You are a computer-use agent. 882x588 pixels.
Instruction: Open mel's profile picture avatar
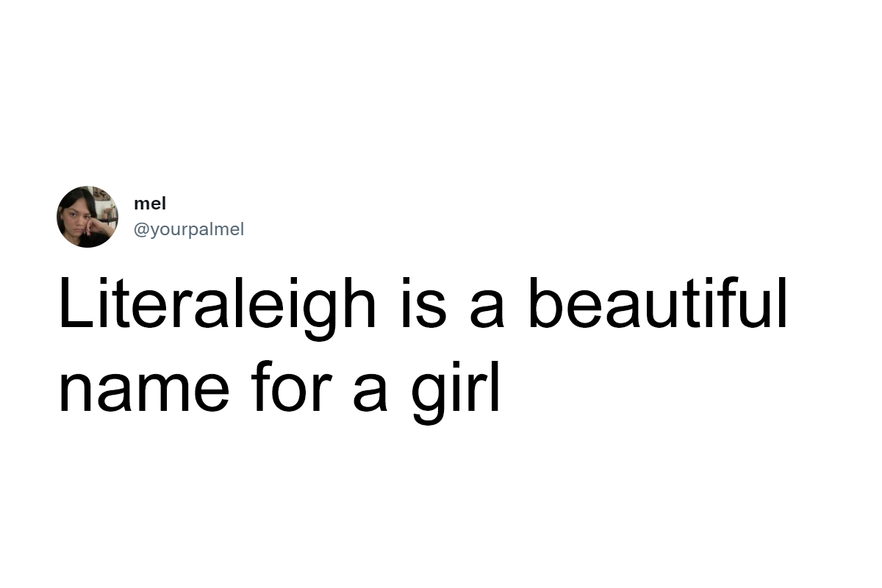(x=87, y=217)
